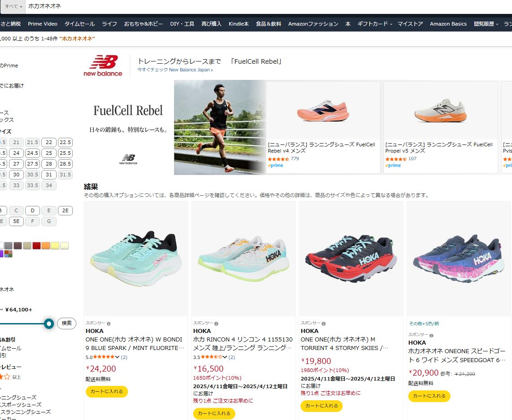Open ホカ RINCON 4 product title link

(242, 344)
